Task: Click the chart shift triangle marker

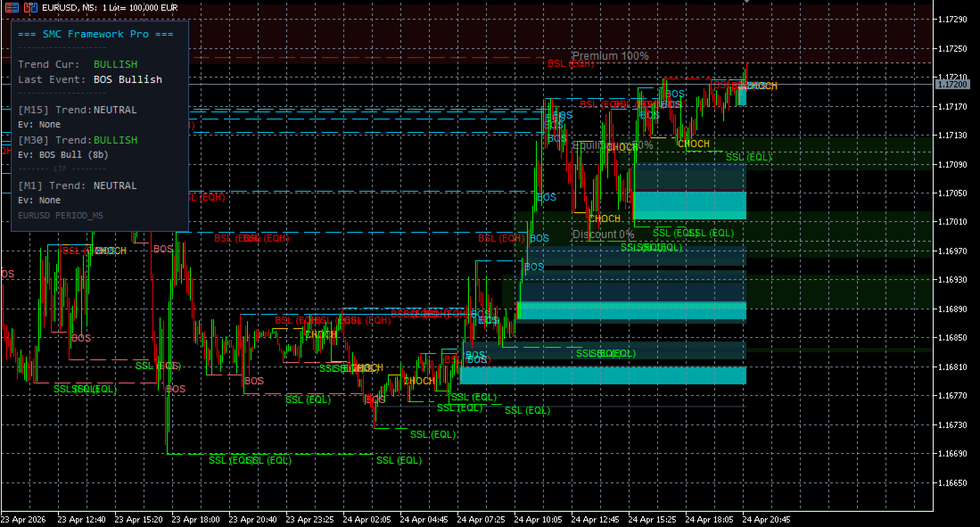Action: click(x=746, y=1)
